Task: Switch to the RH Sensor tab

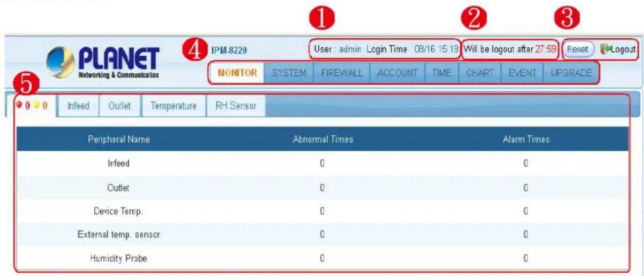Action: pos(236,106)
